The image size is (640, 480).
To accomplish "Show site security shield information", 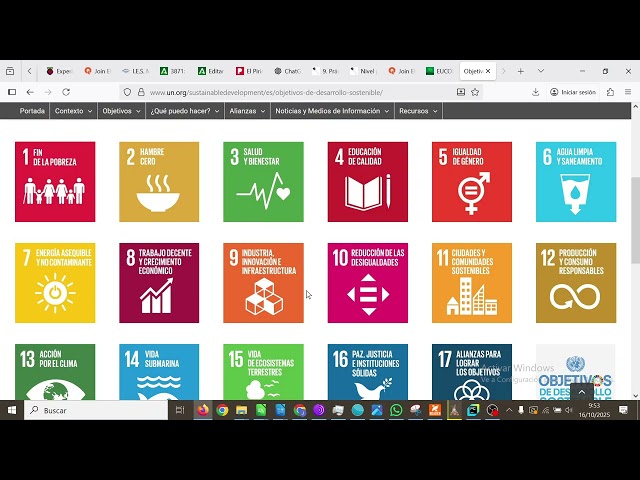I will (x=127, y=92).
